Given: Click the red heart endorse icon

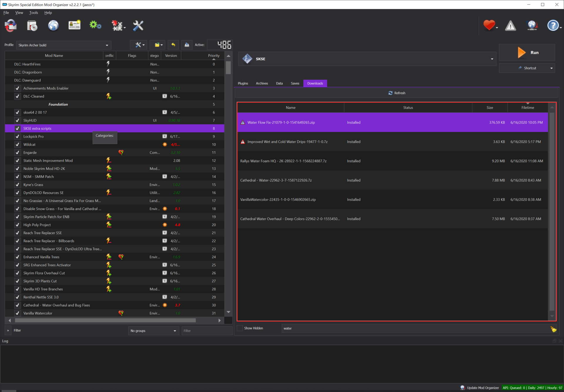Looking at the screenshot, I should 490,26.
